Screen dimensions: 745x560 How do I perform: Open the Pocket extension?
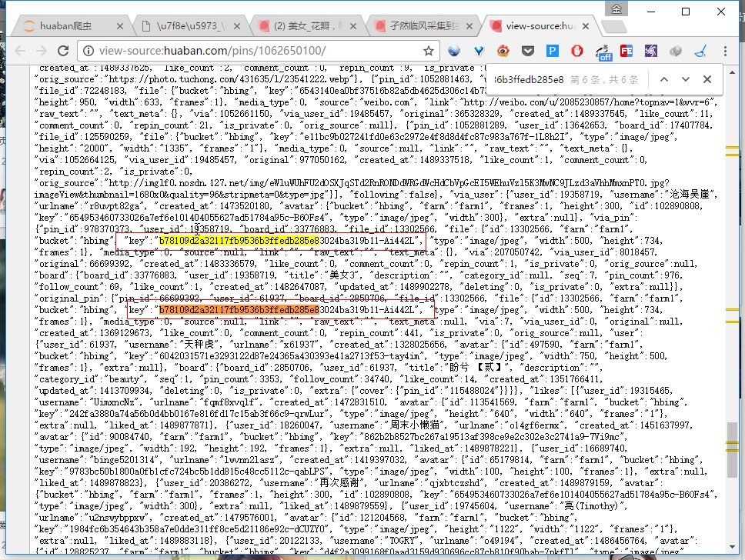tap(527, 52)
